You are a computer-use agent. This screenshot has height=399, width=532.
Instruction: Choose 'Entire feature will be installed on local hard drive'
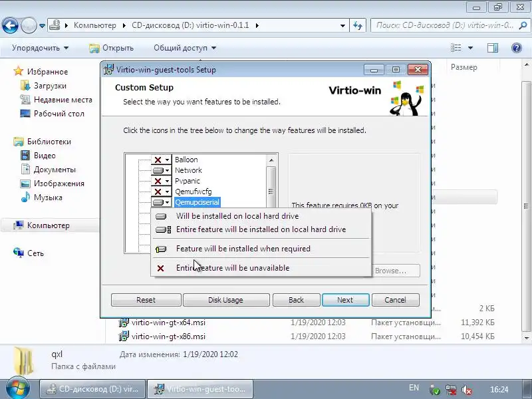[261, 229]
